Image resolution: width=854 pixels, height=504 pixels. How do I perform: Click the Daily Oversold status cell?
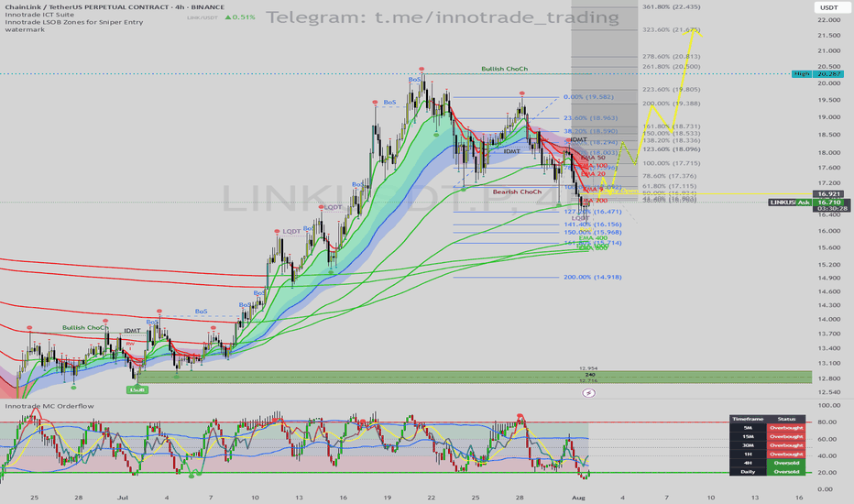point(786,471)
